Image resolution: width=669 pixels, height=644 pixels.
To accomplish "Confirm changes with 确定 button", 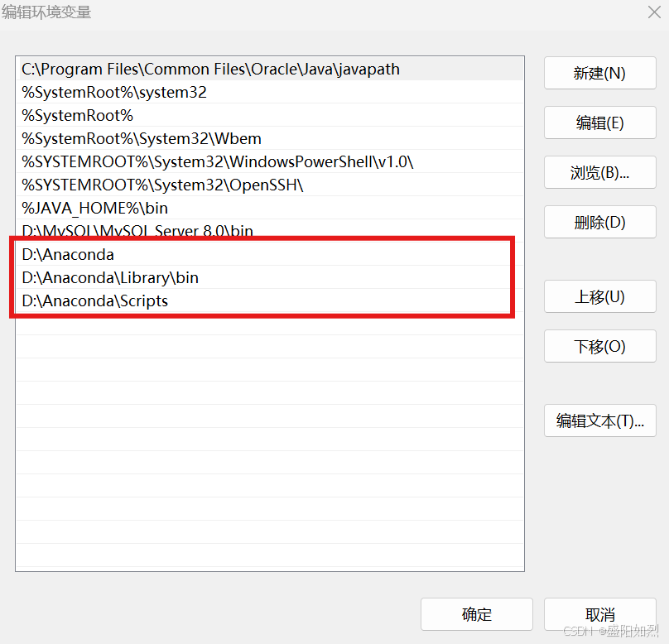I will click(477, 614).
